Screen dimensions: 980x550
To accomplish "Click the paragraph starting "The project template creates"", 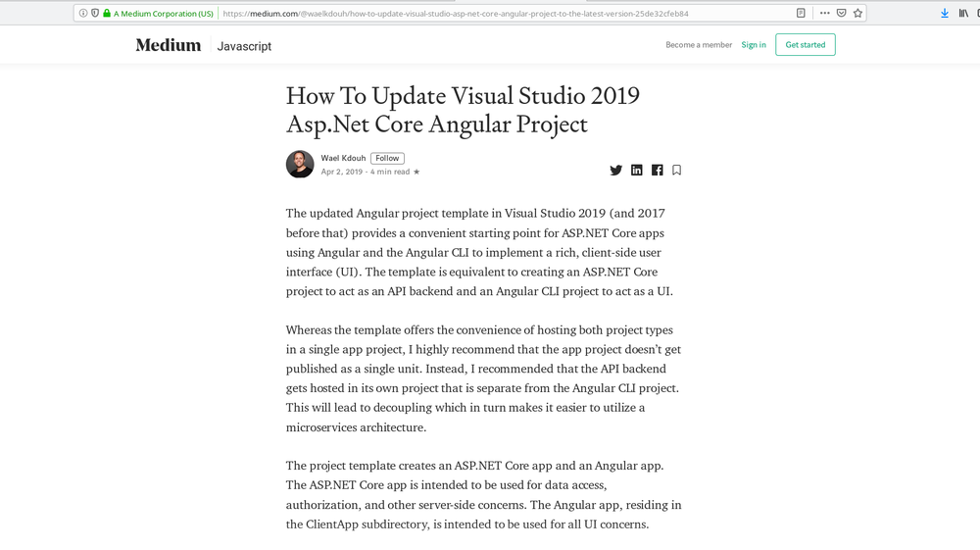I will (484, 494).
